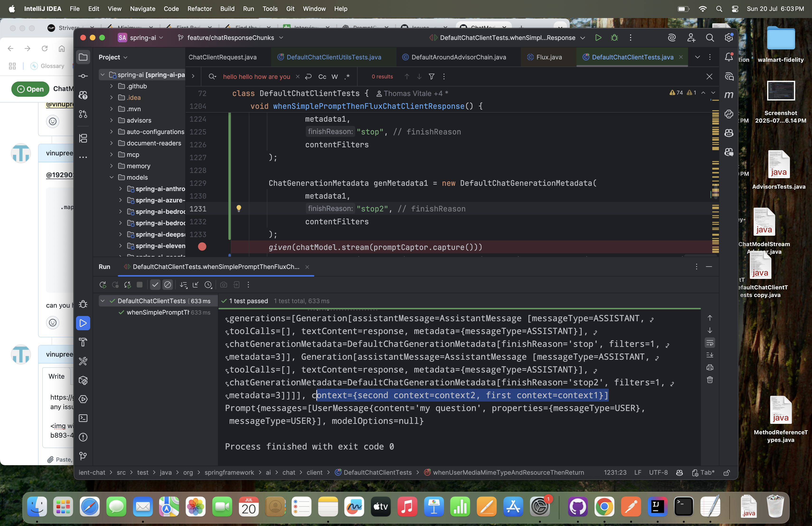
Task: Expand the memory folder
Action: pyautogui.click(x=111, y=166)
